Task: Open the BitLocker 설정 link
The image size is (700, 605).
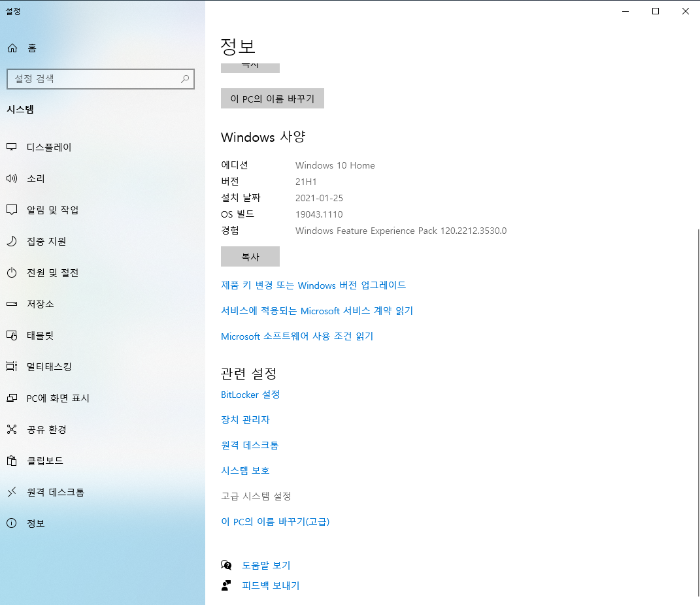Action: point(250,395)
